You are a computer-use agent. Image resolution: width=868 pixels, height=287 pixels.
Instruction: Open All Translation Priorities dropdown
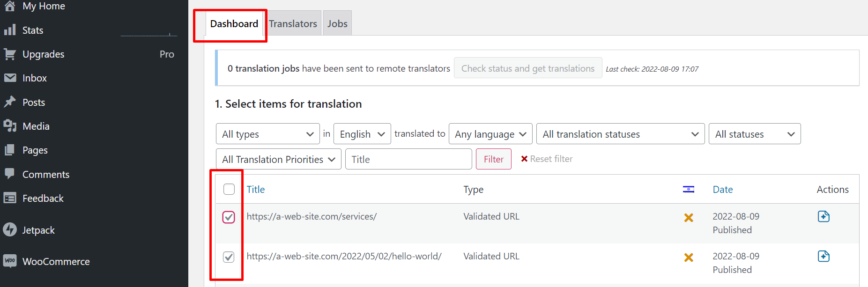[279, 159]
